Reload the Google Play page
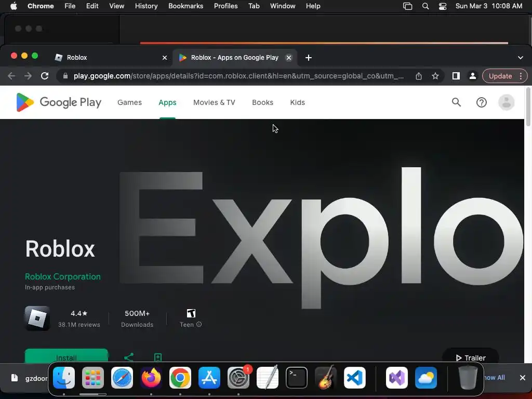The height and width of the screenshot is (399, 532). point(45,76)
